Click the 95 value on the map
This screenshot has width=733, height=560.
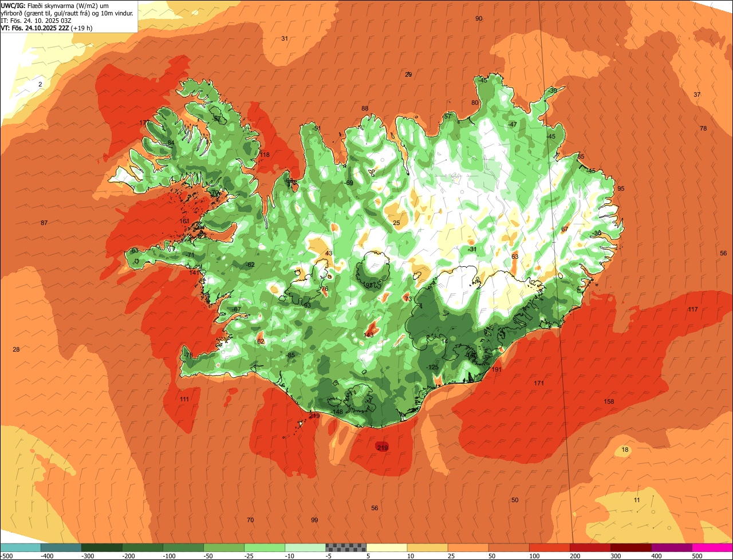tap(621, 189)
